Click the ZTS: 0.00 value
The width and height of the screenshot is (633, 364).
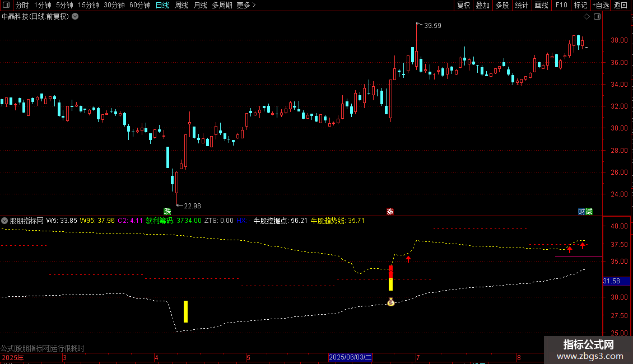tap(219, 221)
